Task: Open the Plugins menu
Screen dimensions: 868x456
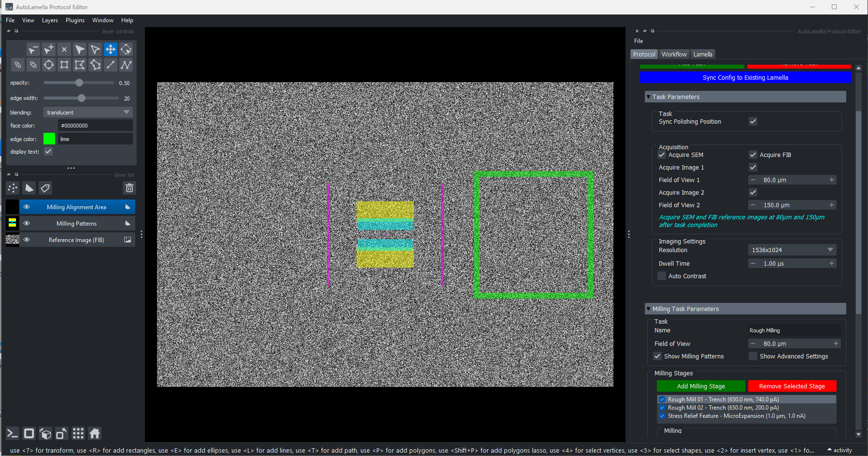Action: (75, 20)
